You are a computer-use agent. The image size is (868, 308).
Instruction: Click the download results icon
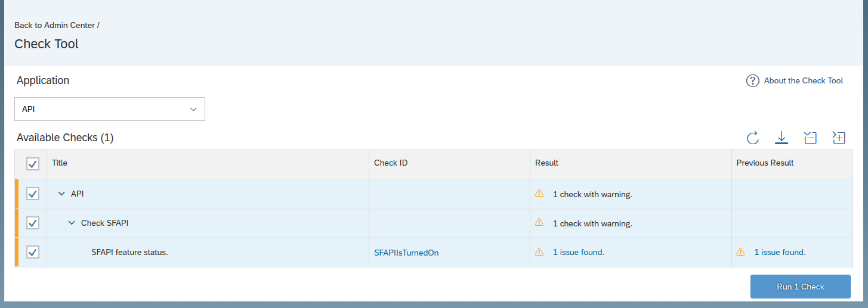[x=781, y=138]
